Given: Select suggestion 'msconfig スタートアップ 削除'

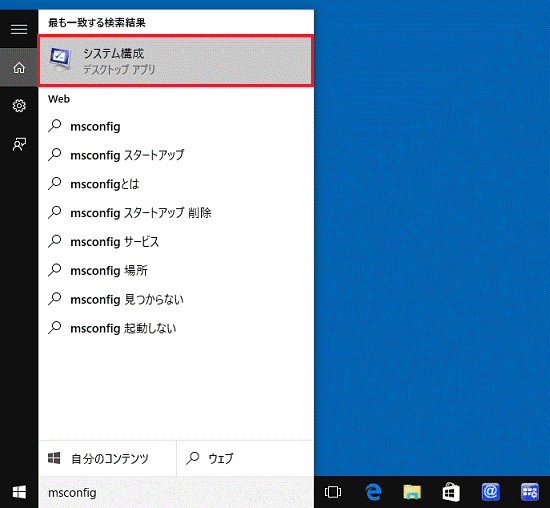Looking at the screenshot, I should [176, 213].
